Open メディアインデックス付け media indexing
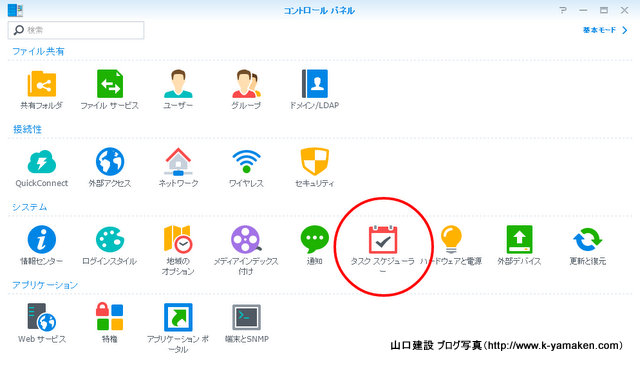This screenshot has height=365, width=640. click(x=246, y=240)
